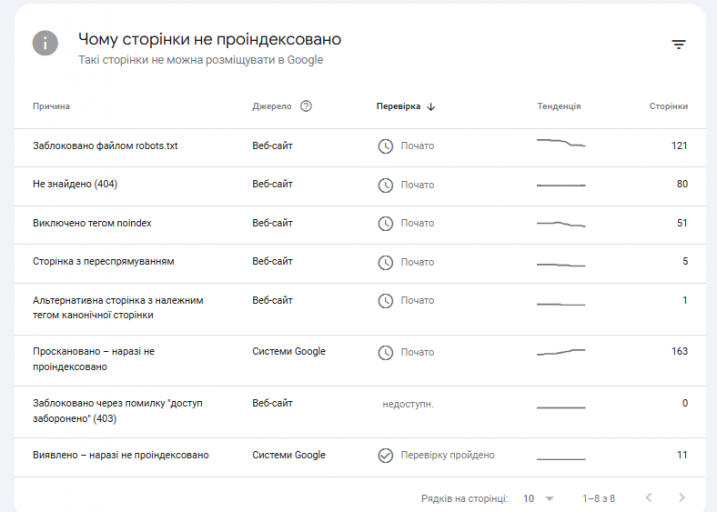Click the Причина column header
Image resolution: width=717 pixels, height=512 pixels.
[x=51, y=106]
